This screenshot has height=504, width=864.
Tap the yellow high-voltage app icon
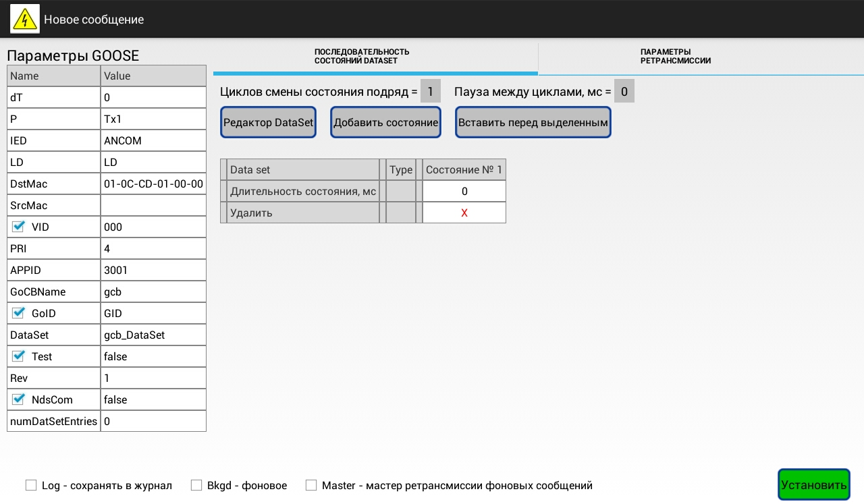pos(25,20)
